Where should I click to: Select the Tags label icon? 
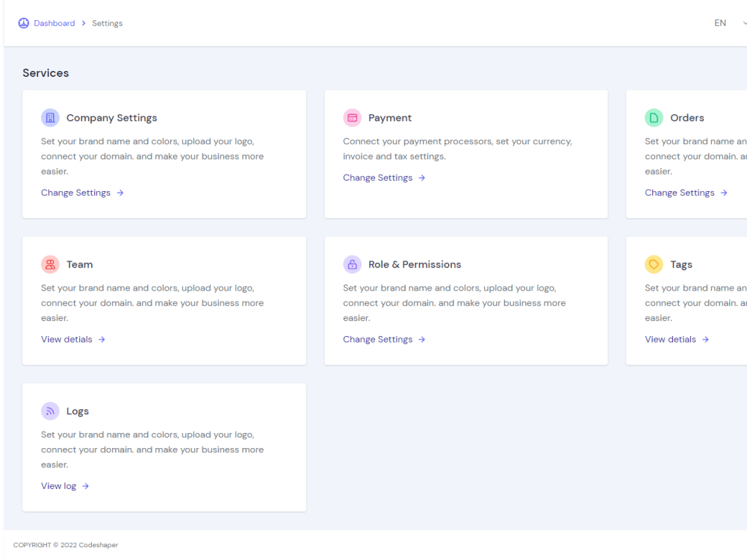tap(654, 264)
